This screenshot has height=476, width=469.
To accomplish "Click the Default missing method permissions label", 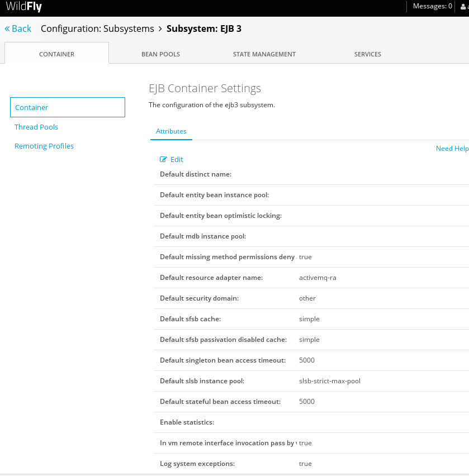I will [x=228, y=257].
